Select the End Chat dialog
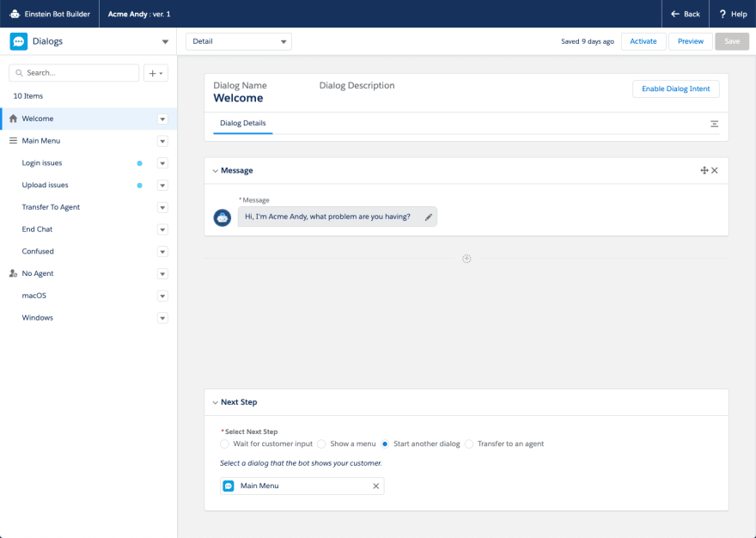This screenshot has width=756, height=538. [37, 229]
